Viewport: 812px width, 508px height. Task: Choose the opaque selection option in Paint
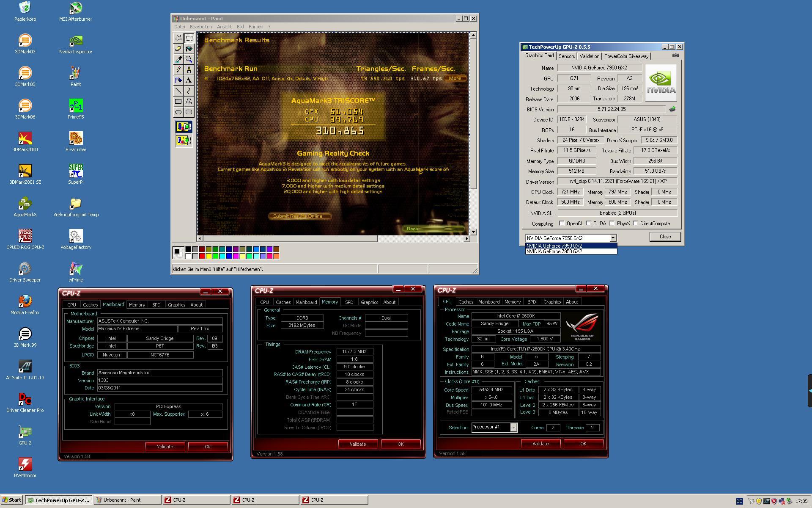click(184, 127)
